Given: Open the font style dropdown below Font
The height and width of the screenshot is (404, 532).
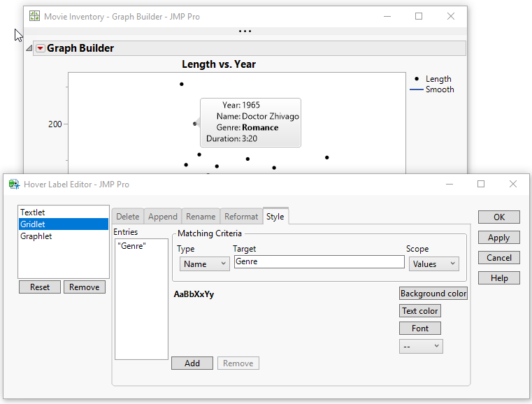Looking at the screenshot, I should click(x=420, y=346).
